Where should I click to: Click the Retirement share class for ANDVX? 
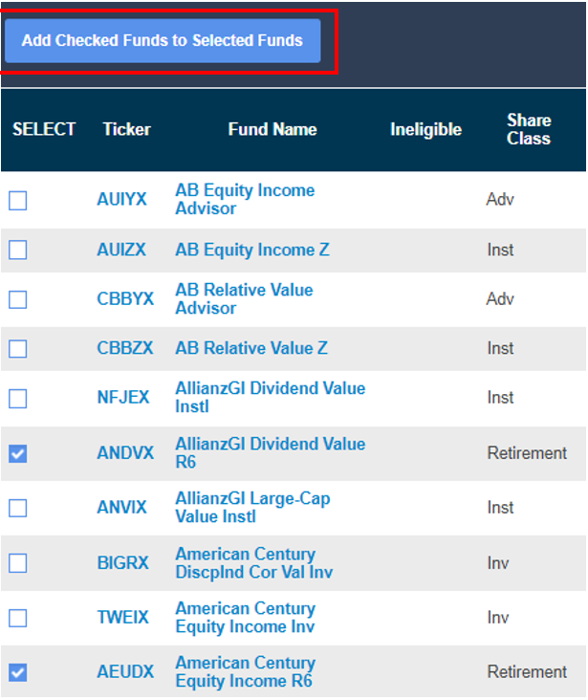(527, 452)
